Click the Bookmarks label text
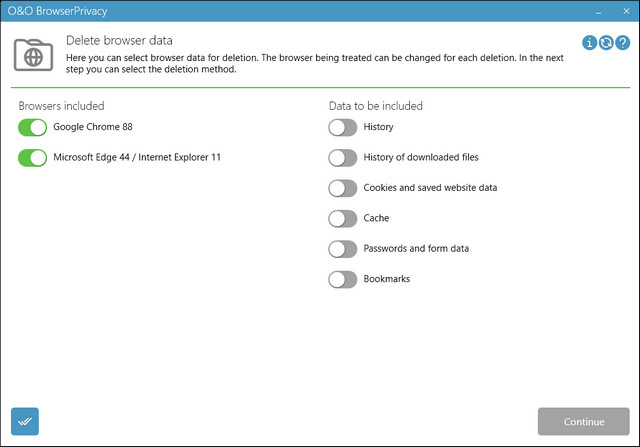Viewport: 640px width, 447px height. (387, 279)
